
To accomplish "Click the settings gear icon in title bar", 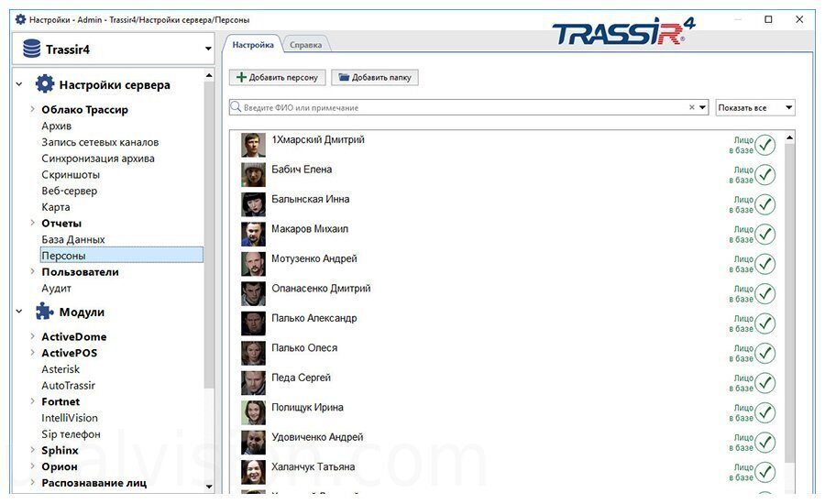I will coord(20,19).
